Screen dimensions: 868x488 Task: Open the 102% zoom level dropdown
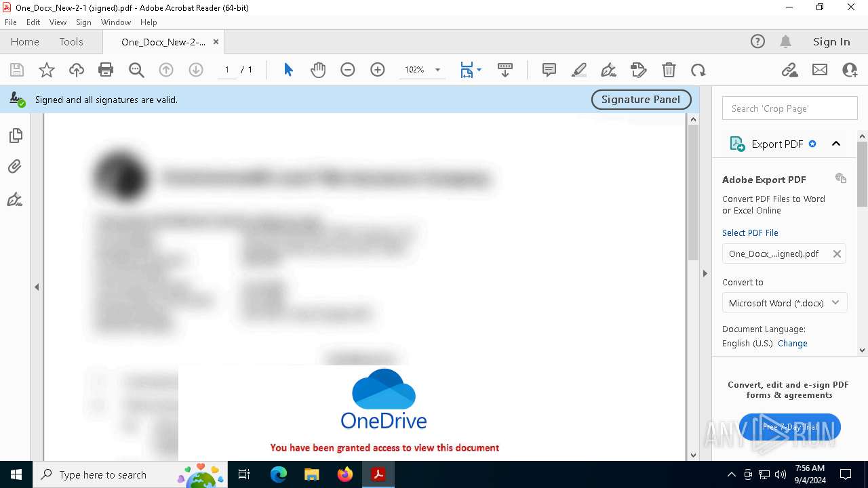tap(437, 70)
